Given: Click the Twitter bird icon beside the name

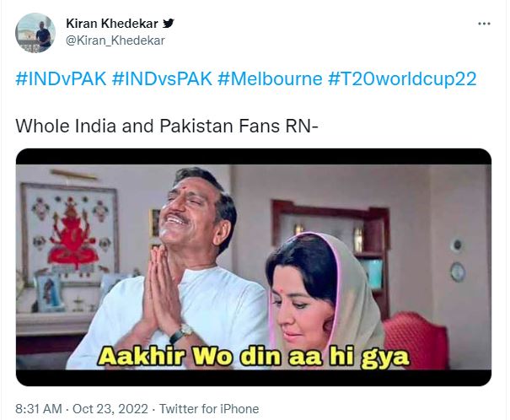Looking at the screenshot, I should [x=168, y=23].
